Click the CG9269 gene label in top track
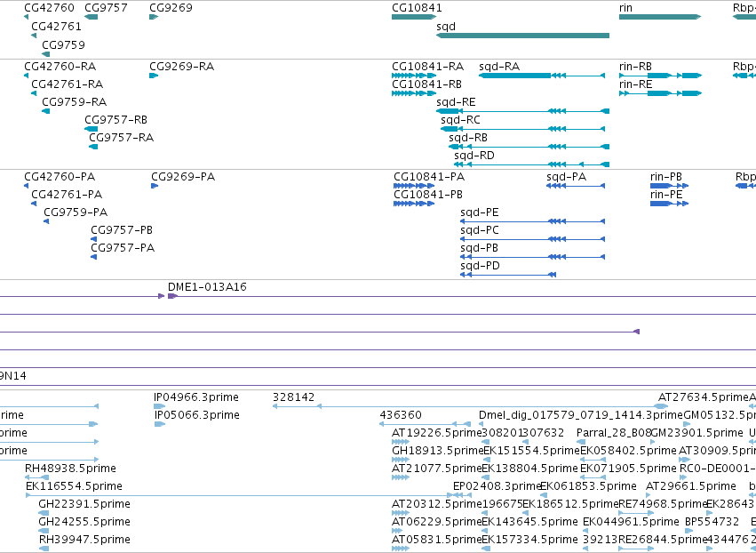Image resolution: width=756 pixels, height=553 pixels. click(171, 8)
